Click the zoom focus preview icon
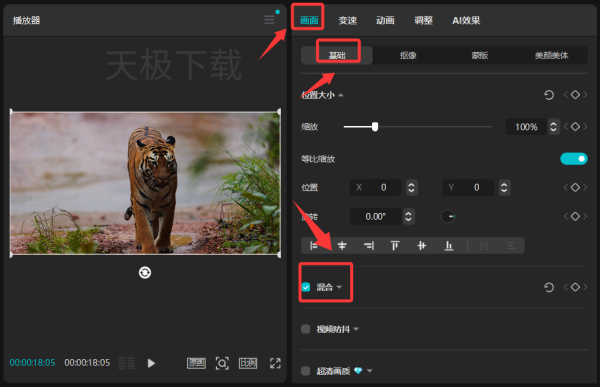This screenshot has height=387, width=600. pos(222,363)
